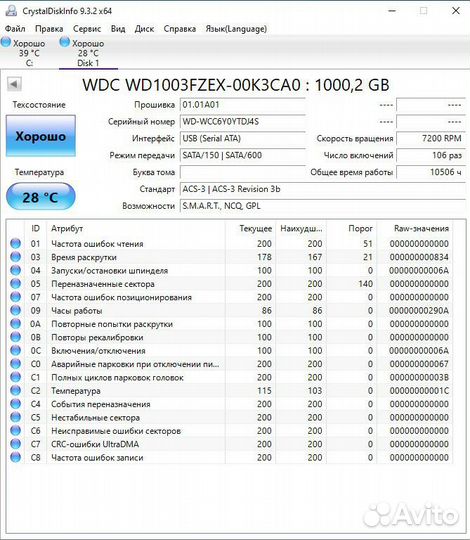Select row Частота ошибок чтения
Image resolution: width=470 pixels, height=540 pixels.
[229, 243]
